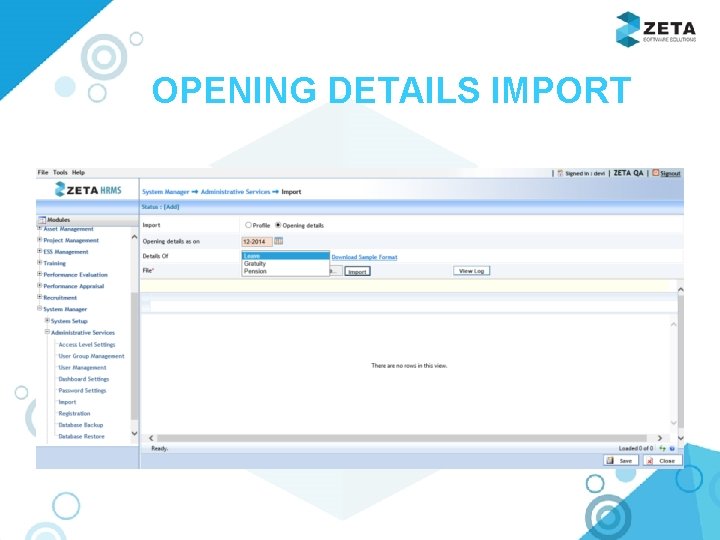Click the Signout icon
Viewport: 720px width, 540px height.
tap(656, 173)
